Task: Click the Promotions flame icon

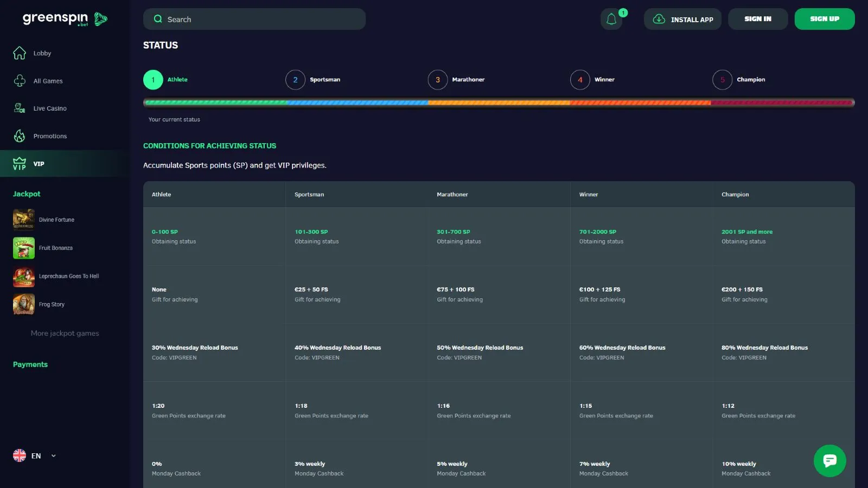Action: [x=20, y=136]
